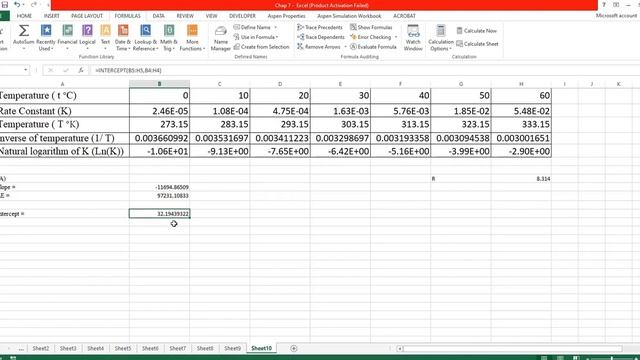Click Trace Dependents
The width and height of the screenshot is (640, 360).
[x=321, y=37]
